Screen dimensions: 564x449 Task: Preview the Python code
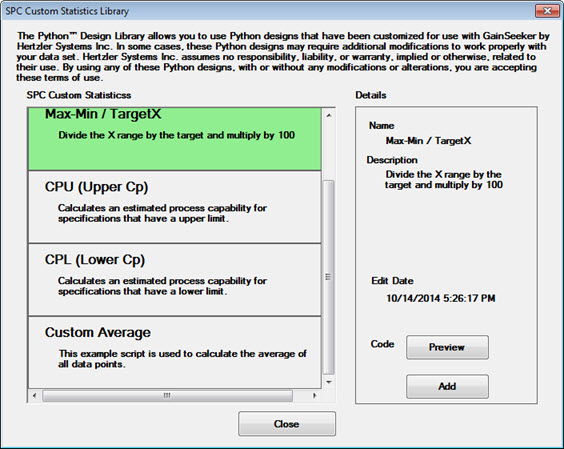point(447,347)
